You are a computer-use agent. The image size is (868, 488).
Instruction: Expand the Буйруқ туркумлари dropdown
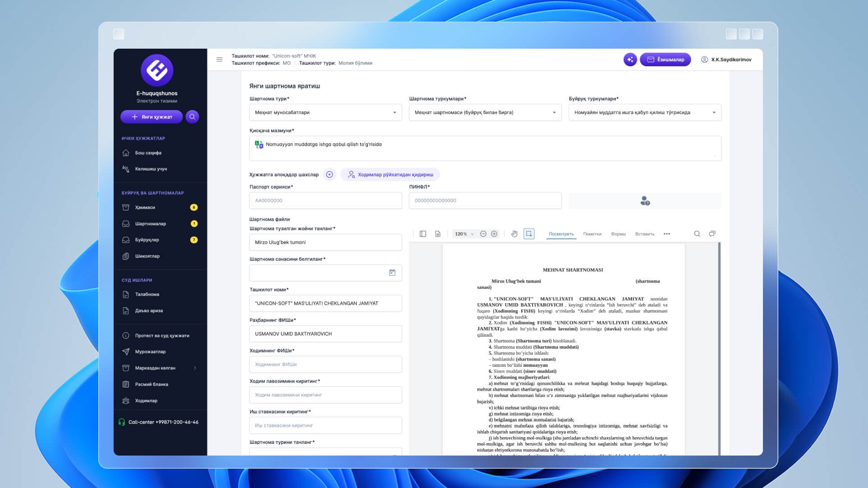pos(644,113)
